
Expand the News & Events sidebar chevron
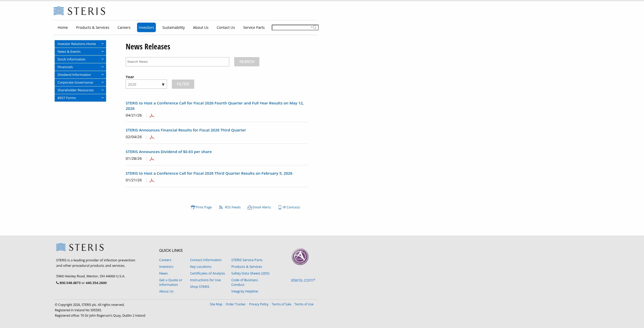[x=103, y=51]
